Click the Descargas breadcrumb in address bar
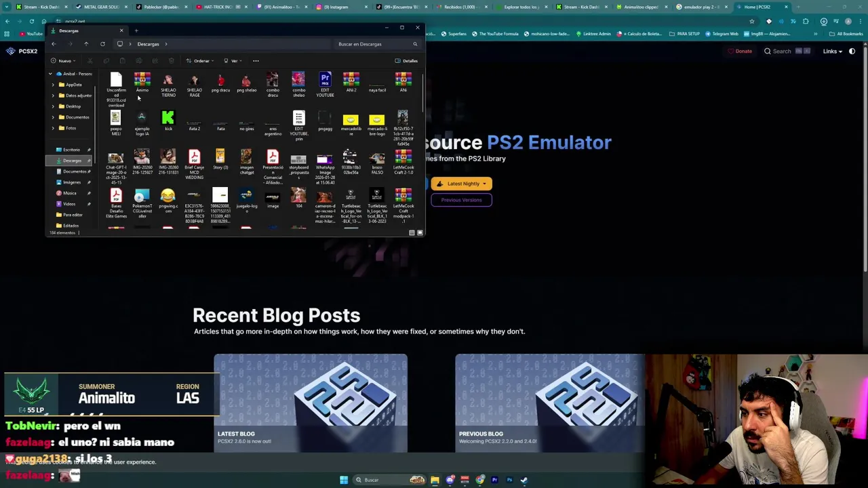The image size is (868, 488). tap(148, 44)
